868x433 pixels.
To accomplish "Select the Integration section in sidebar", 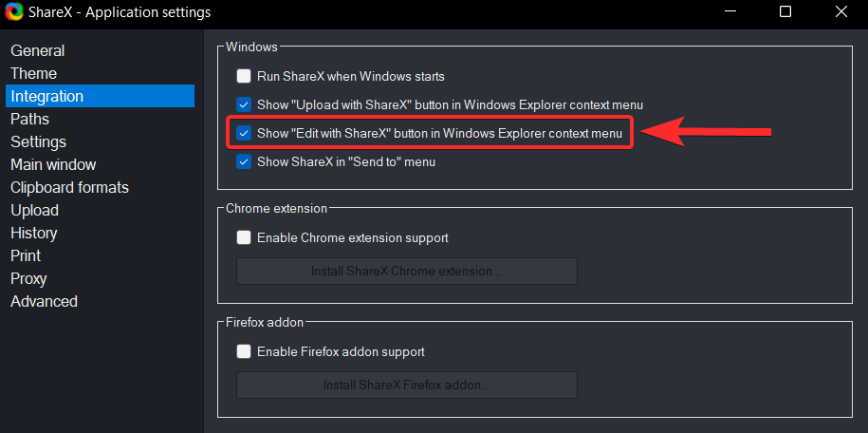I will tap(47, 96).
